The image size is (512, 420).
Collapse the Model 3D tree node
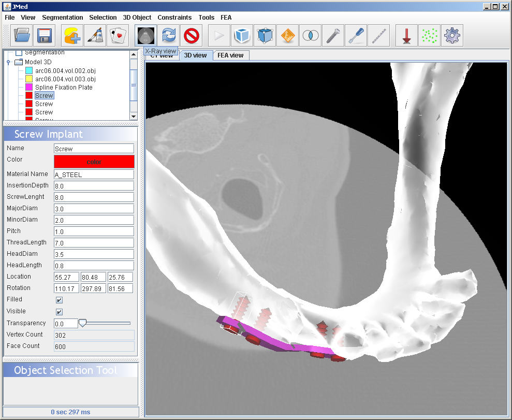pyautogui.click(x=8, y=62)
